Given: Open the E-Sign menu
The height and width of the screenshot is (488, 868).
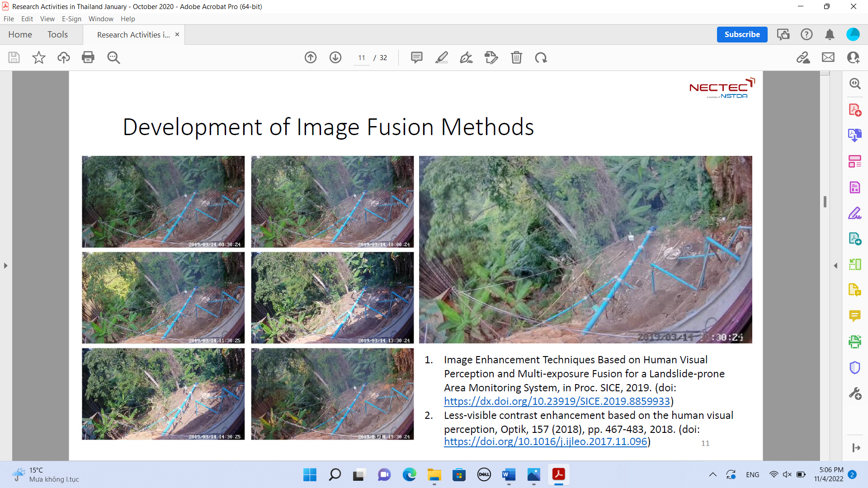Looking at the screenshot, I should point(71,19).
